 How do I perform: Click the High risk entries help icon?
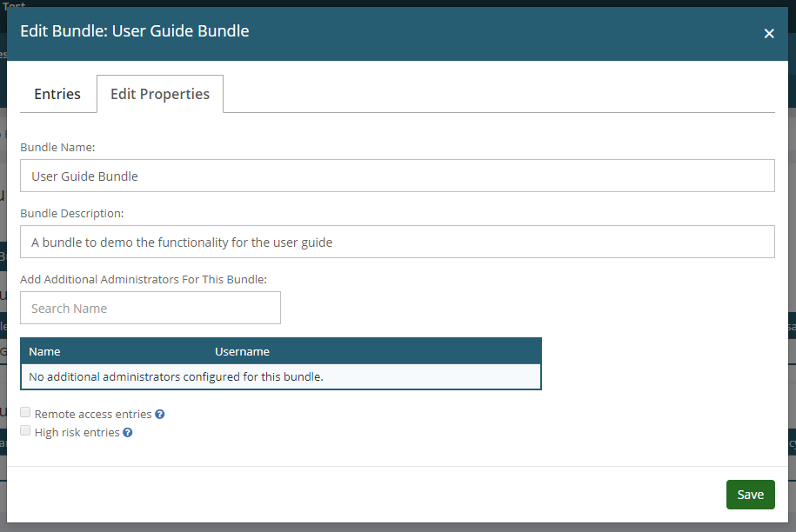[128, 432]
